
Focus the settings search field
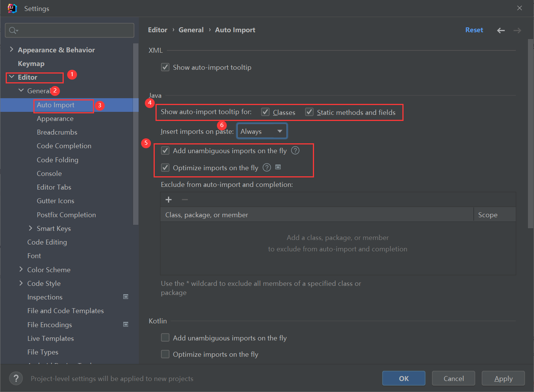69,30
